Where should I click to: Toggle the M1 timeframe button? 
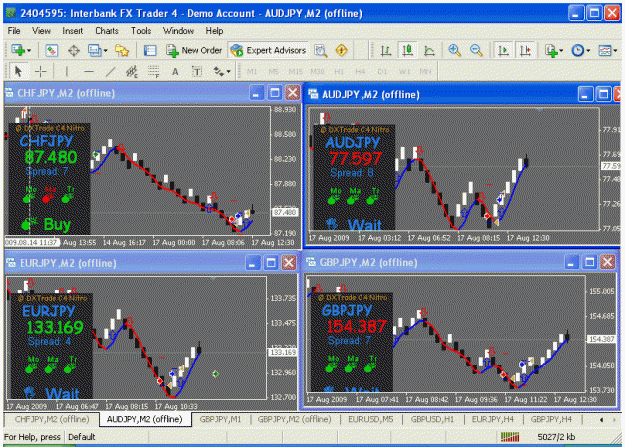[252, 72]
